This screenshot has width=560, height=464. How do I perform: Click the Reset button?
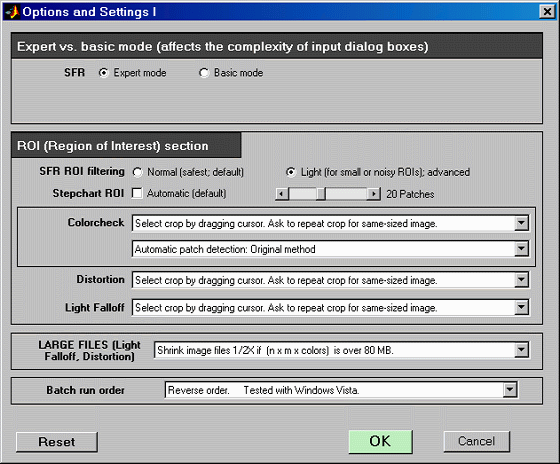(x=57, y=442)
